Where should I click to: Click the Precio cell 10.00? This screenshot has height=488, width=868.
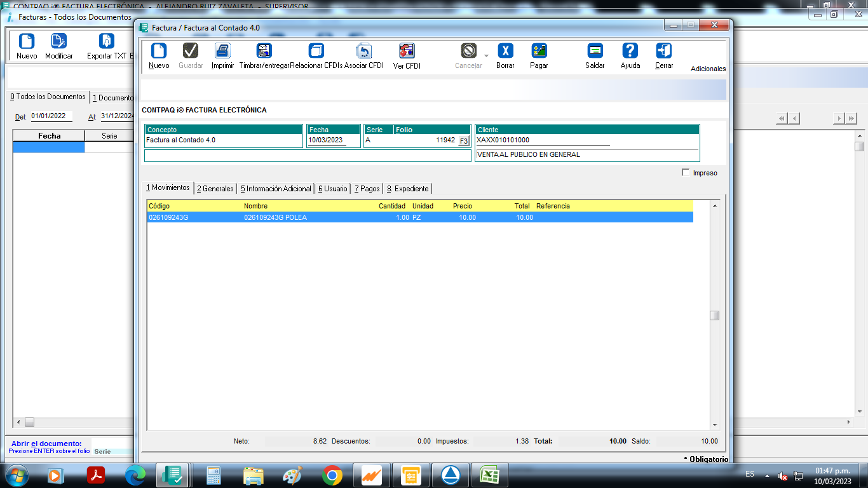point(467,217)
